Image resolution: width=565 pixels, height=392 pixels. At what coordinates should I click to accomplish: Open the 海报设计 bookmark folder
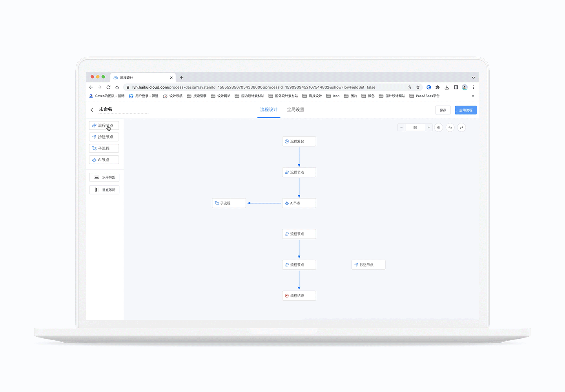[x=312, y=96]
